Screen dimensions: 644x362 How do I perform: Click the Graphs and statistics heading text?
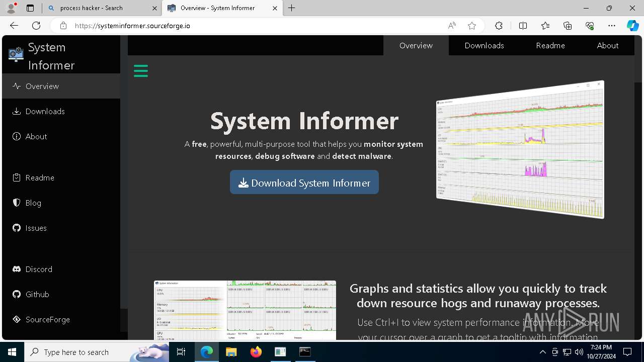coord(478,296)
